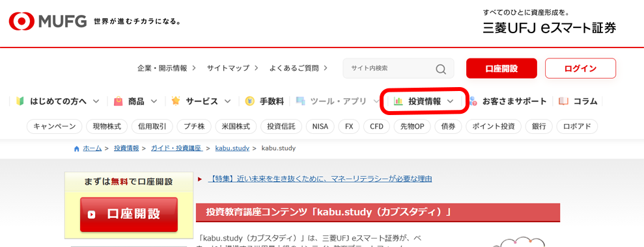Click the search magnifier icon
644x247 pixels.
point(441,69)
